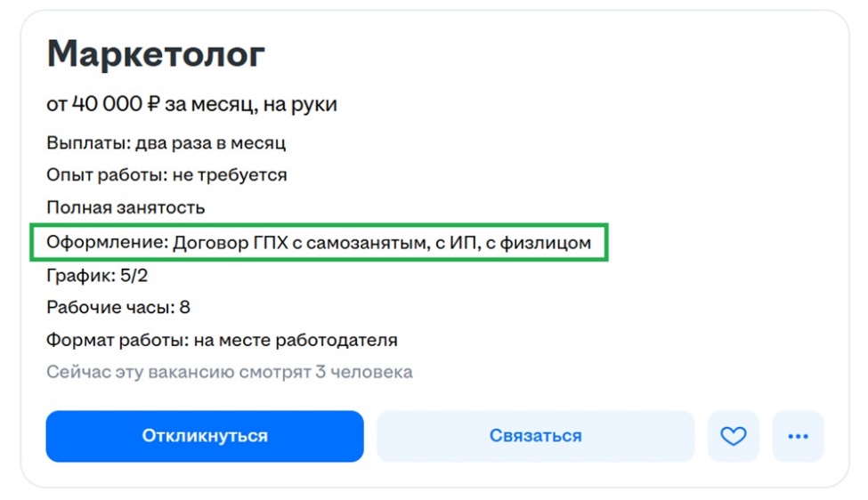Screen dimensions: 868x500
Task: Select the 'с физлицом' text
Action: coord(537,241)
